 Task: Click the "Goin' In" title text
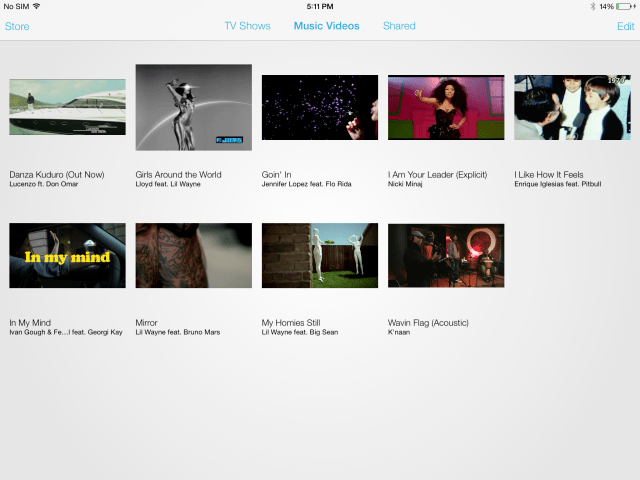[x=276, y=175]
